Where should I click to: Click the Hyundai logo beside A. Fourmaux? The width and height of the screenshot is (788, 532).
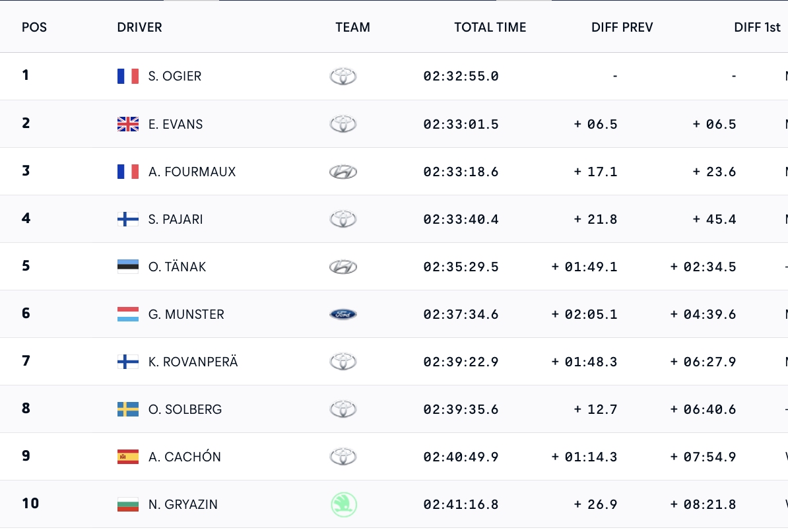coord(343,172)
